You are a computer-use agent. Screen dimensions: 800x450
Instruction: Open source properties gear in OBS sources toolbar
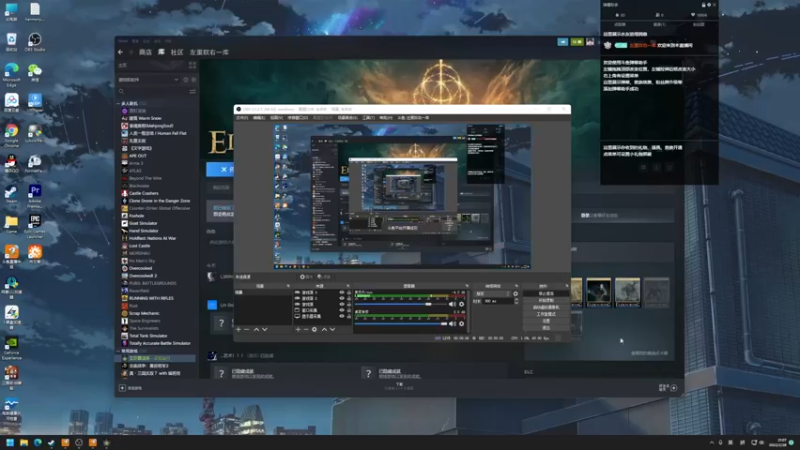(x=315, y=330)
